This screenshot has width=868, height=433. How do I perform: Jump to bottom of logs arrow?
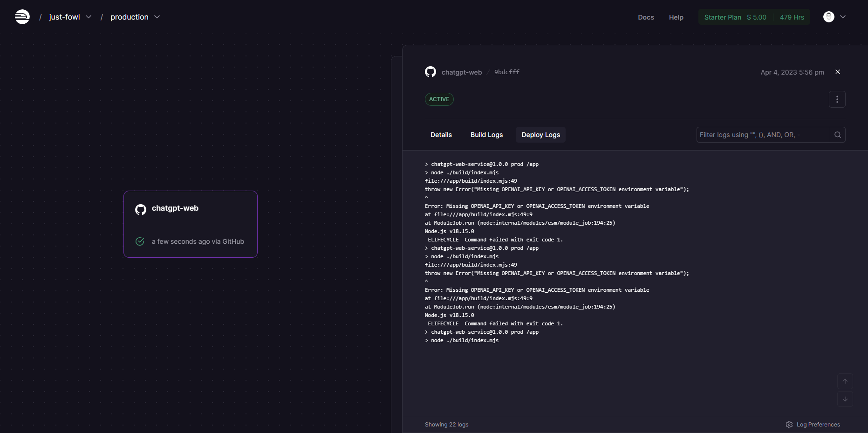pos(845,399)
